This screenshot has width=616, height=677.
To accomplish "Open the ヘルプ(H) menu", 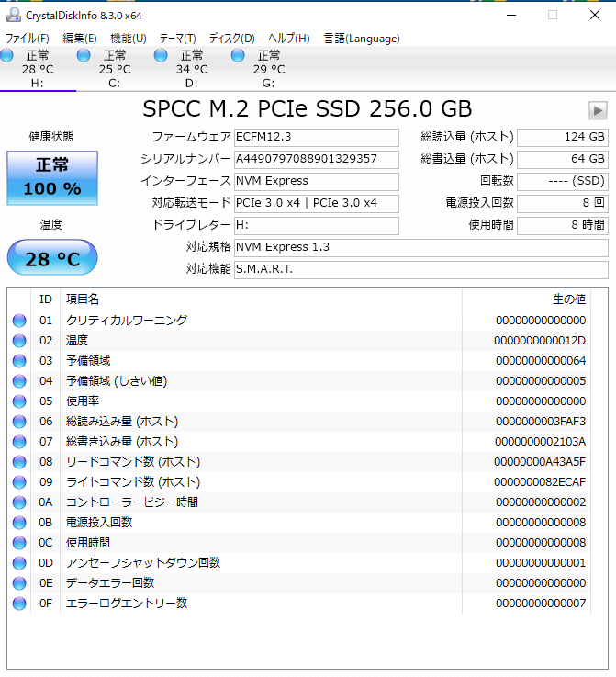I will 289,39.
